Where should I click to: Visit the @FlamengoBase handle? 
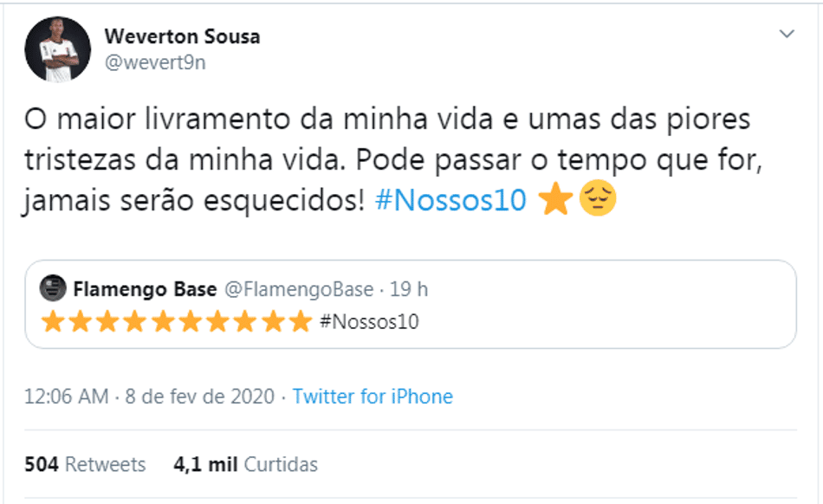[299, 289]
